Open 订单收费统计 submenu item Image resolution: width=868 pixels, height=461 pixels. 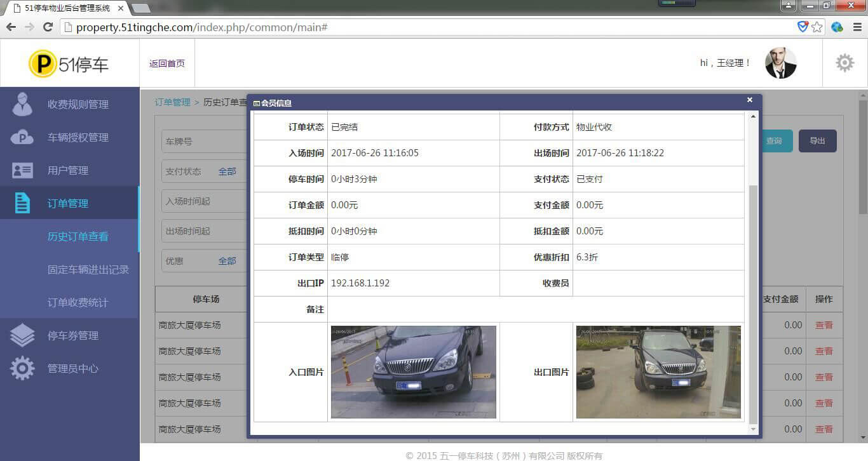[x=78, y=302]
